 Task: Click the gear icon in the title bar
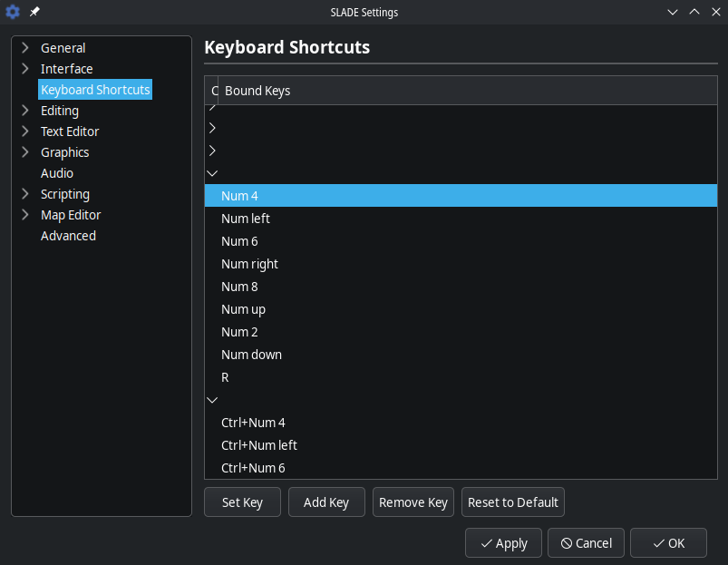(x=13, y=12)
